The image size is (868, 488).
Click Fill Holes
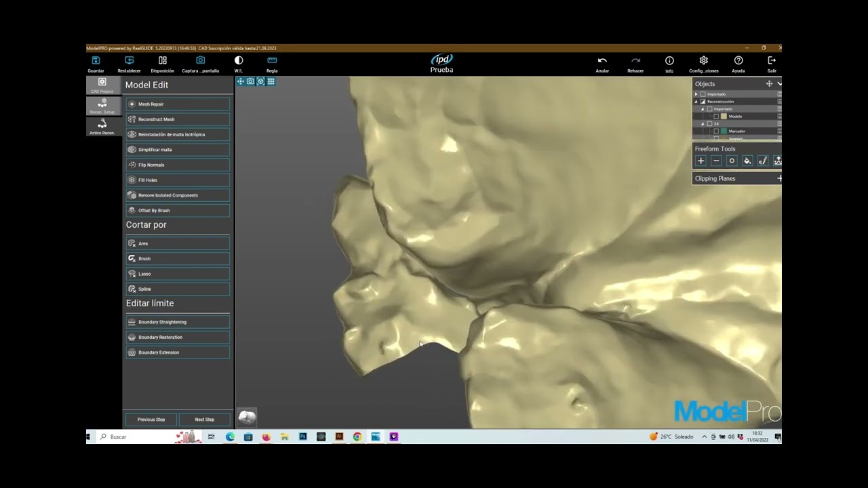click(178, 180)
